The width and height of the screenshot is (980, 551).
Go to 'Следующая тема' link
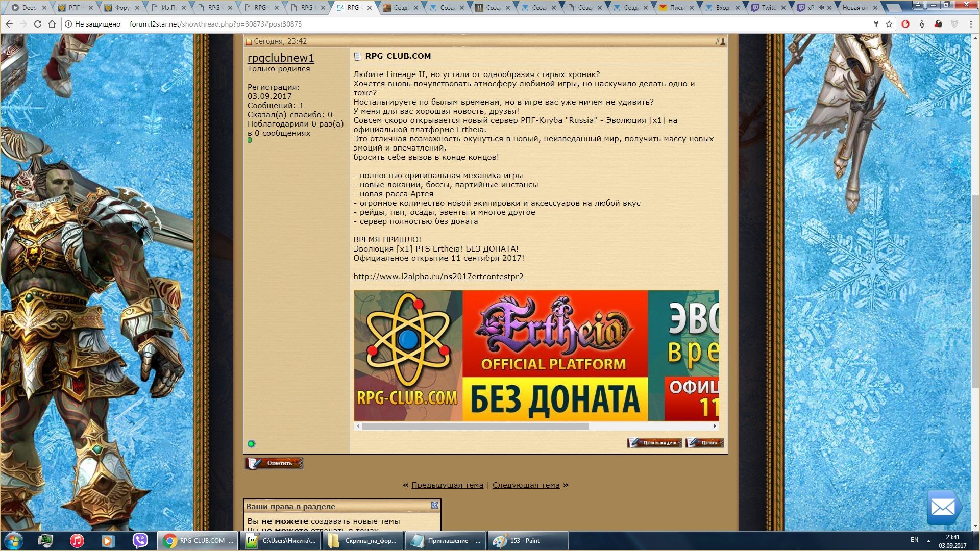pos(526,485)
